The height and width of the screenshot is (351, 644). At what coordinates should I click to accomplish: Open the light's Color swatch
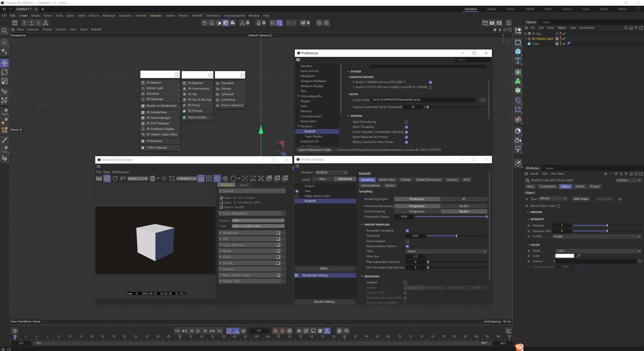564,256
